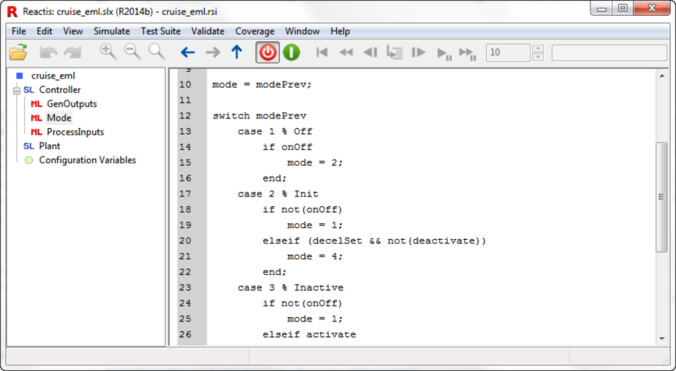Viewport: 676px width, 371px height.
Task: Collapse the Controller tree node
Action: [x=17, y=90]
